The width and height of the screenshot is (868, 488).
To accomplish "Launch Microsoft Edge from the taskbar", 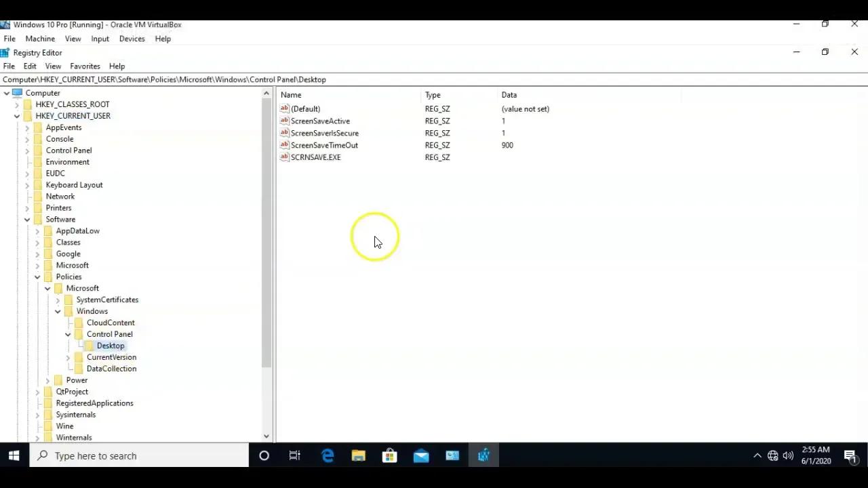I will [327, 455].
